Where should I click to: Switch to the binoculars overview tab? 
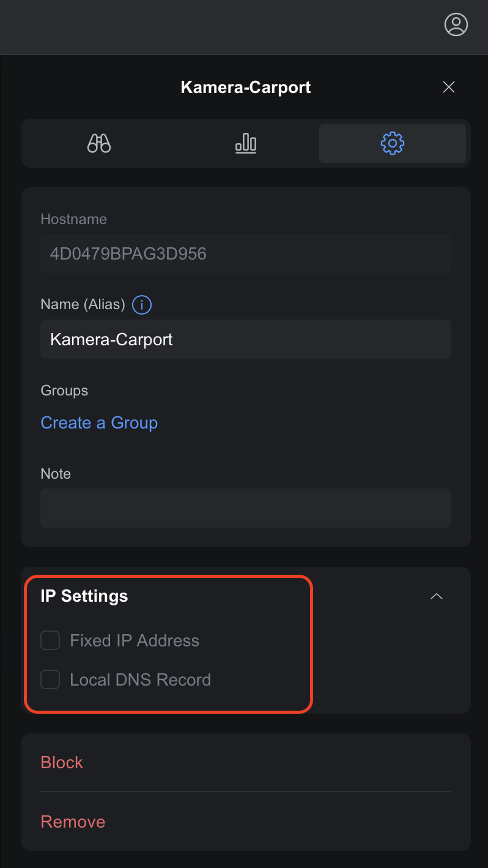pyautogui.click(x=99, y=143)
